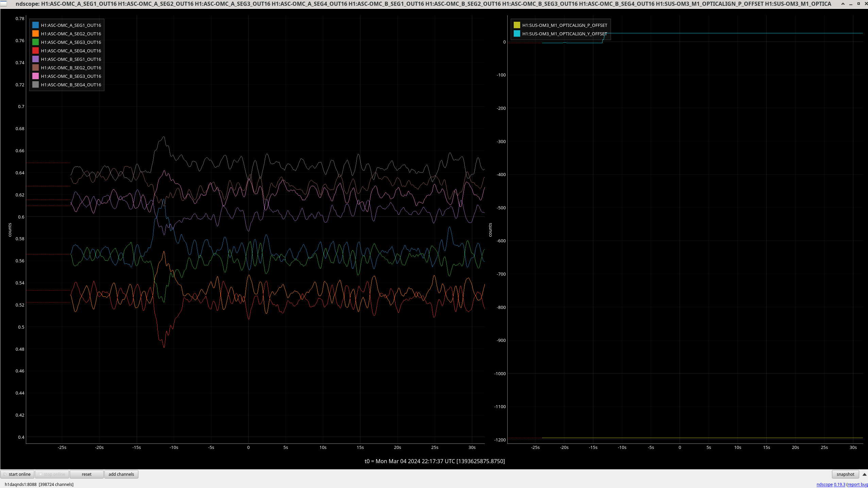Open the ndscope hyperlink in status bar
The width and height of the screenshot is (868, 488).
click(x=824, y=484)
